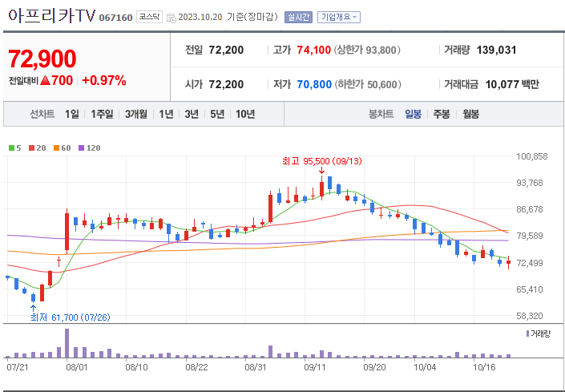Click the 전일 value 72,200
Screen dimensions: 565x392
click(x=226, y=50)
